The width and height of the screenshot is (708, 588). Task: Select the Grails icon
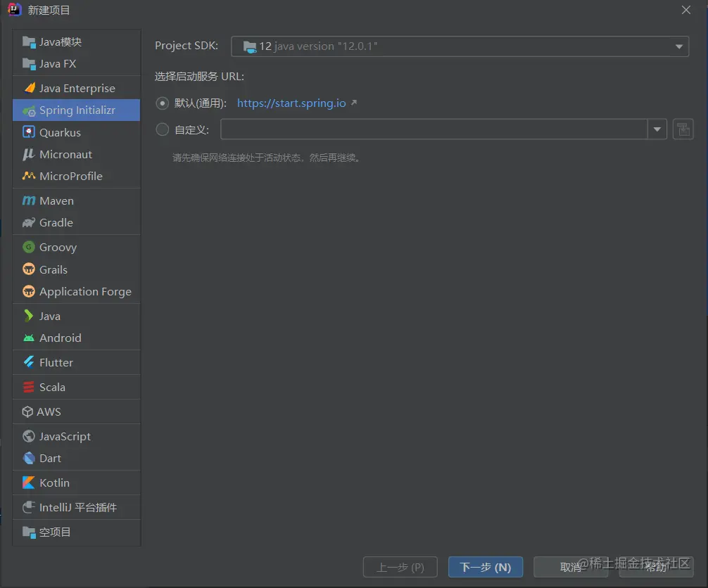tap(29, 269)
